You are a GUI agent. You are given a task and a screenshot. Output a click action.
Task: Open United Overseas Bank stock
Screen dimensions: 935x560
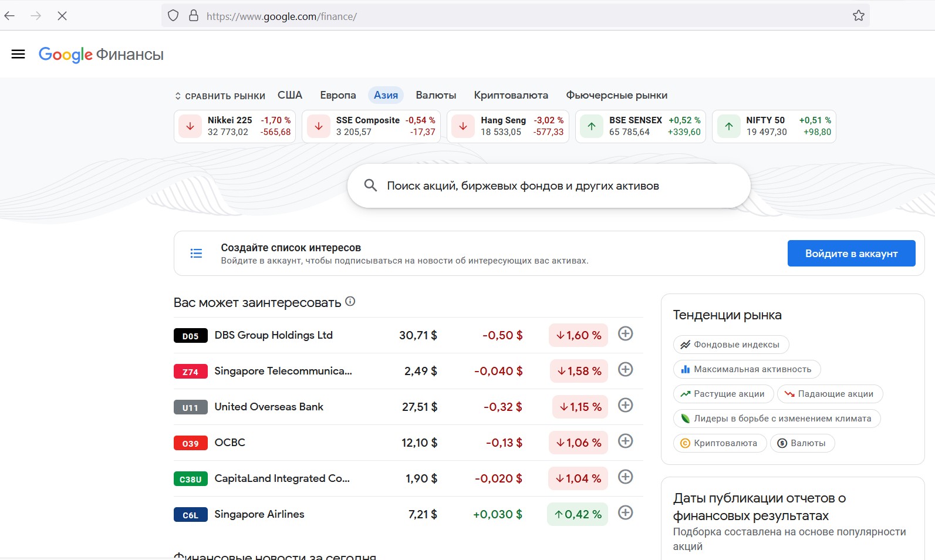408,407
